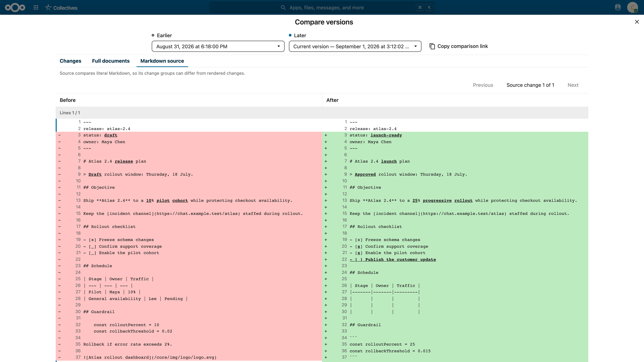644x362 pixels.
Task: Click 'General availability | Lee | Pending' row
Action: click(136, 299)
